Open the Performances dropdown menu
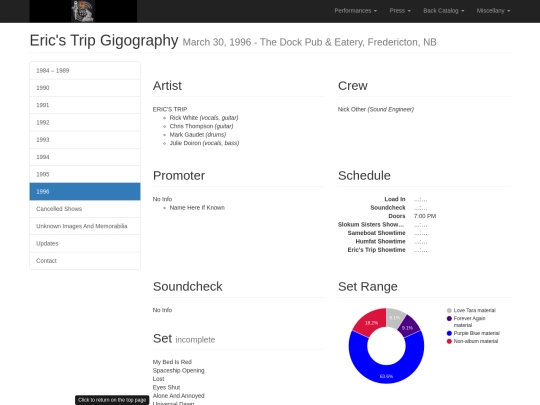The width and height of the screenshot is (540, 405). pyautogui.click(x=355, y=11)
